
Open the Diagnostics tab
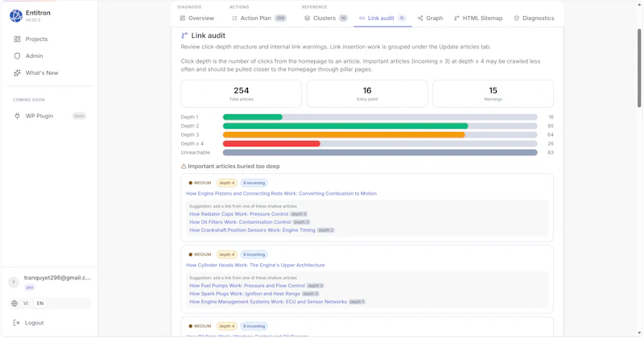pos(534,18)
